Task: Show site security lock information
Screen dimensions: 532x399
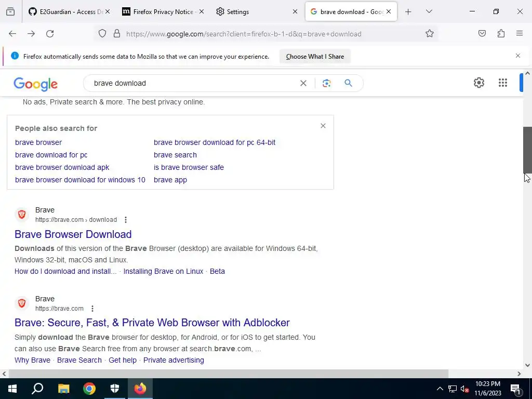Action: [117, 34]
